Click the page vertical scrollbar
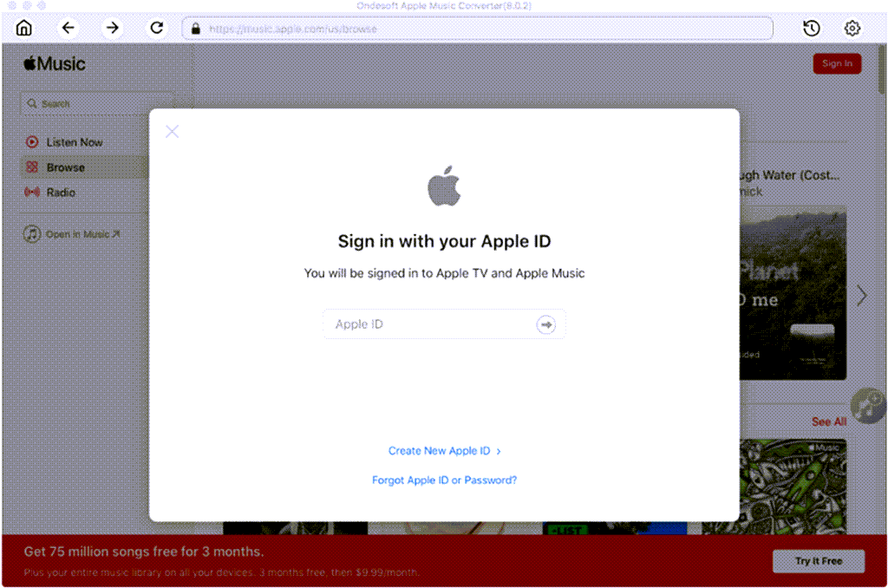Image resolution: width=888 pixels, height=588 pixels. pos(881,69)
